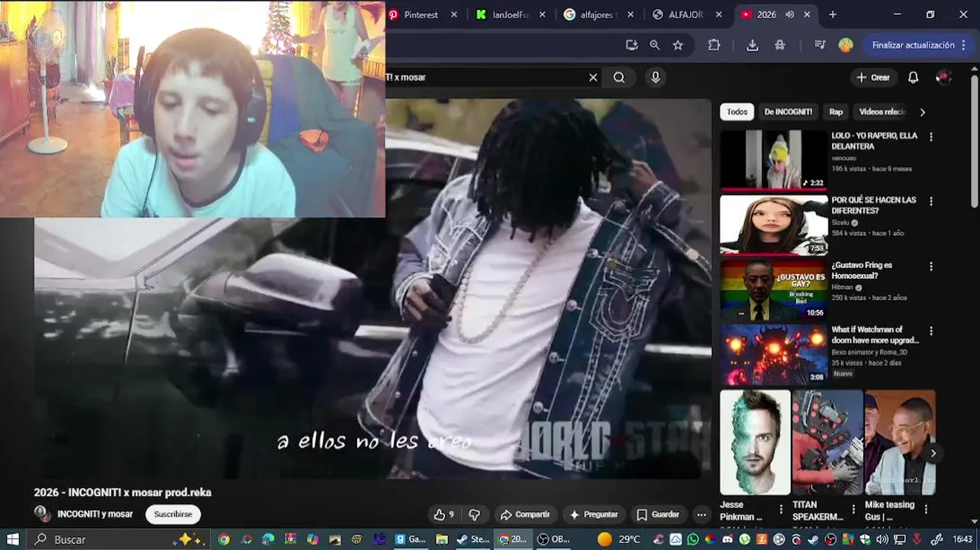The height and width of the screenshot is (550, 980).
Task: Open TITAN SPEAKERM short thumbnail
Action: tap(827, 442)
